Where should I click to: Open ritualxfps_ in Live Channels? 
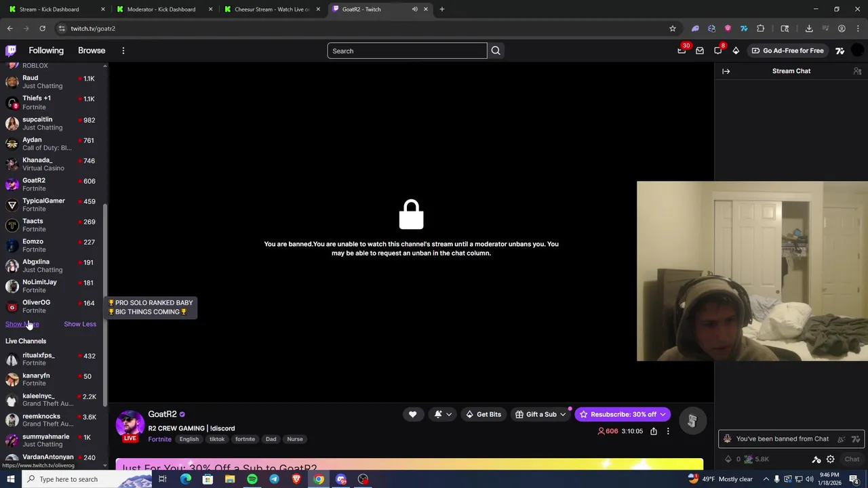click(52, 359)
